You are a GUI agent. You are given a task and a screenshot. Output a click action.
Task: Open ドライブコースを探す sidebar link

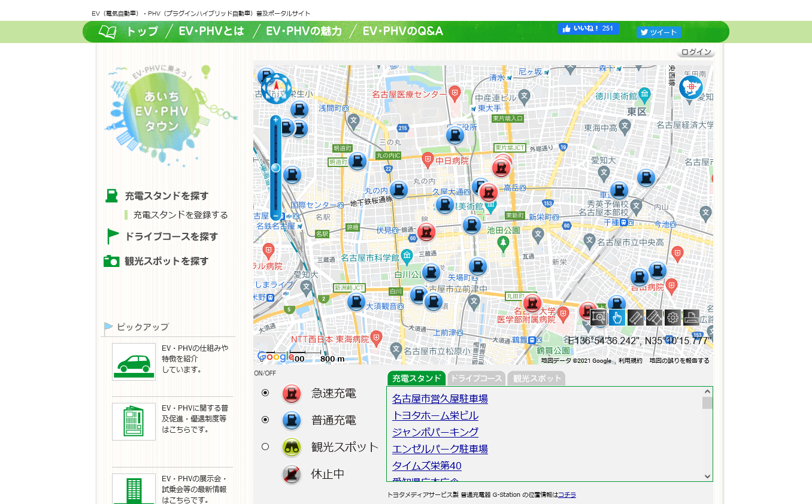[171, 236]
